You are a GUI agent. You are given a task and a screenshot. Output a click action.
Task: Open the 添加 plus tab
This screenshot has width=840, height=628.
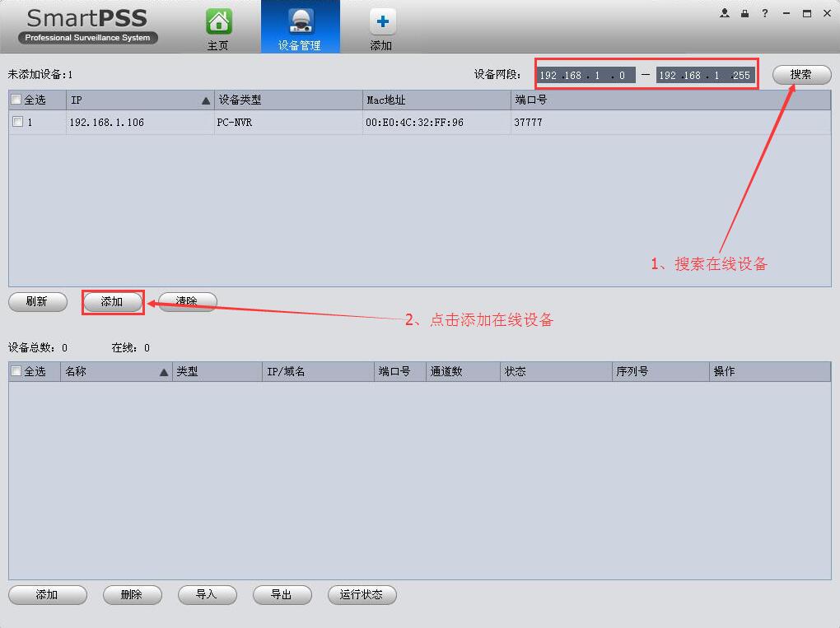(x=381, y=28)
